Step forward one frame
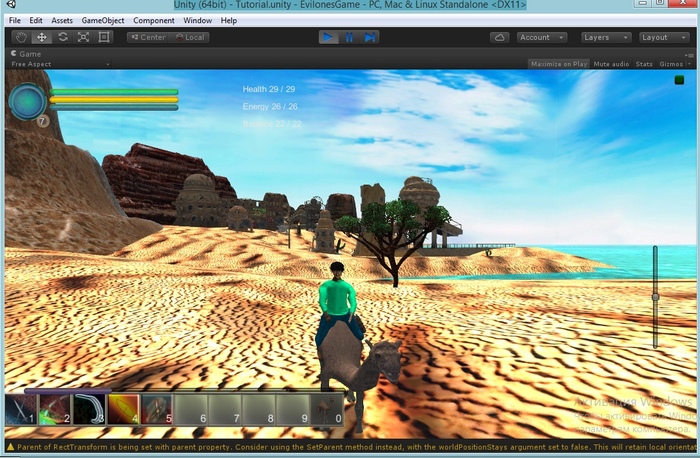 369,37
